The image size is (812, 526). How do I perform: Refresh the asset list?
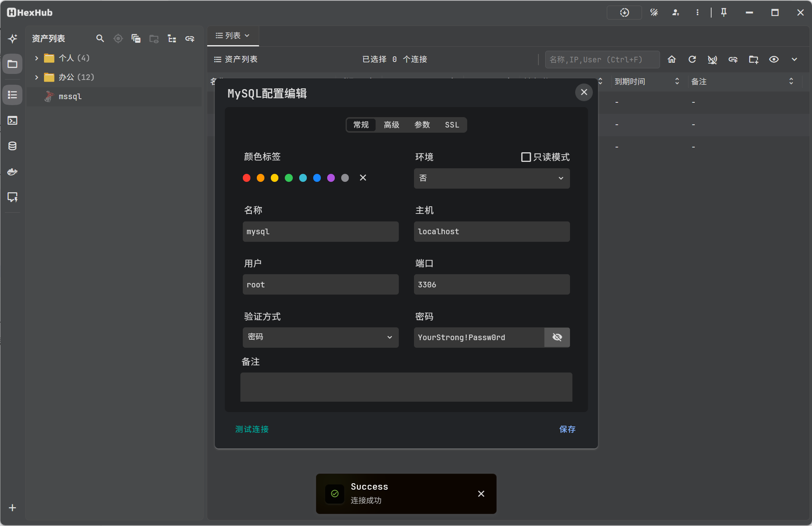pos(692,60)
